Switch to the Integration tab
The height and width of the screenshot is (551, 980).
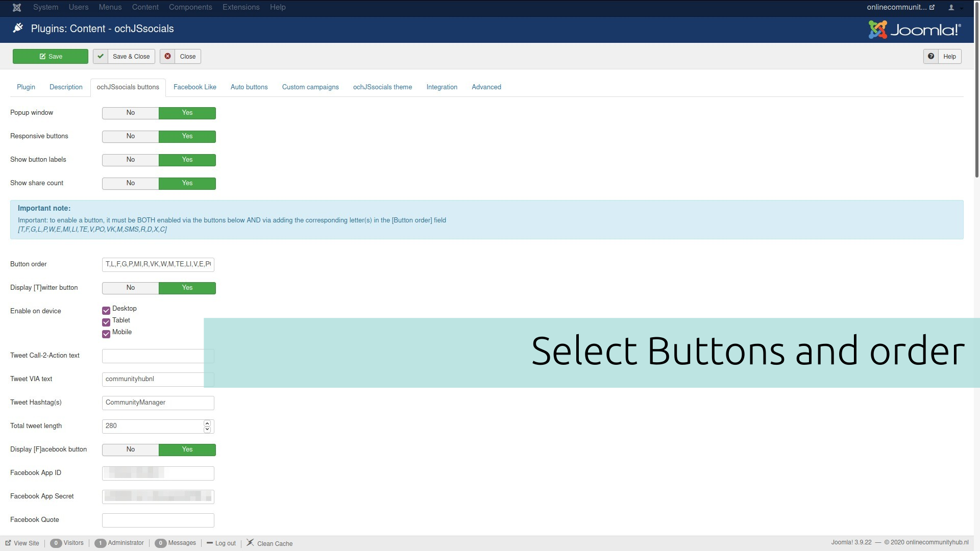coord(442,87)
